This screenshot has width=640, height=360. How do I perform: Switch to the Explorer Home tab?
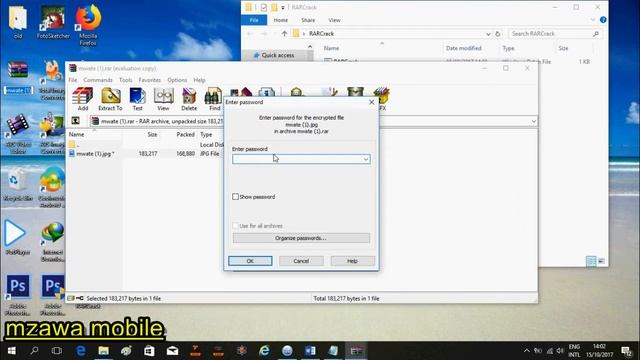(x=280, y=20)
